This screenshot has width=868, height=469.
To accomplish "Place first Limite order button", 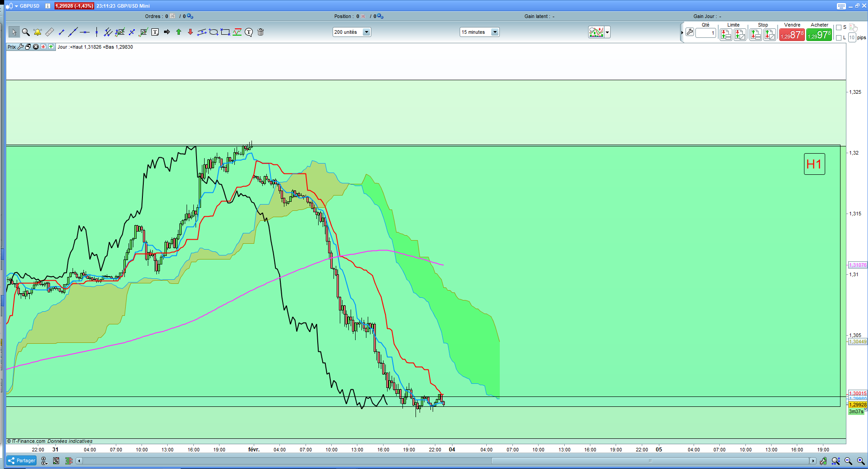I will pos(726,35).
